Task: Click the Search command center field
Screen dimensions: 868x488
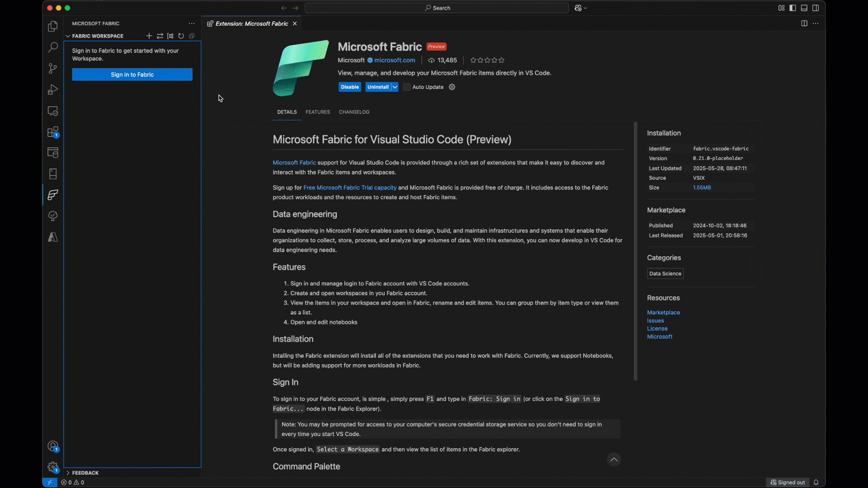Action: (x=436, y=8)
